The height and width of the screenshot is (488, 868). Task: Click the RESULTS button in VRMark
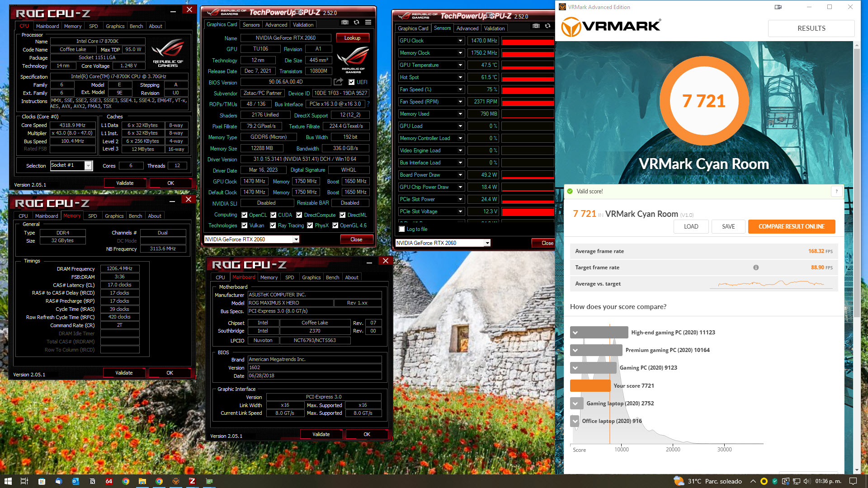[x=811, y=28]
